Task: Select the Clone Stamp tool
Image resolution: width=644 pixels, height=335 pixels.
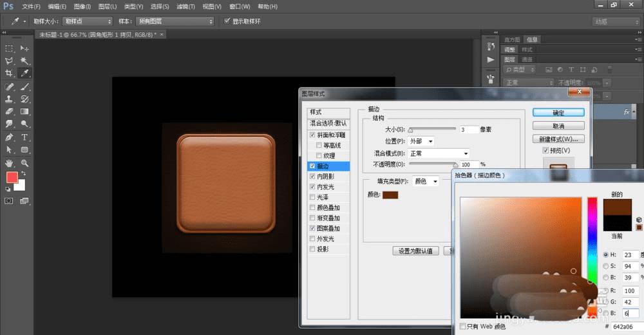Action: click(x=9, y=99)
